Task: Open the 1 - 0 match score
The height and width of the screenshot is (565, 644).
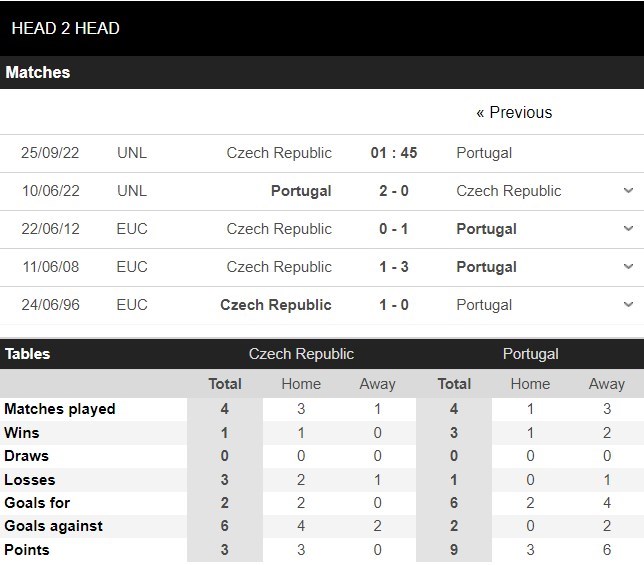Action: coord(393,305)
